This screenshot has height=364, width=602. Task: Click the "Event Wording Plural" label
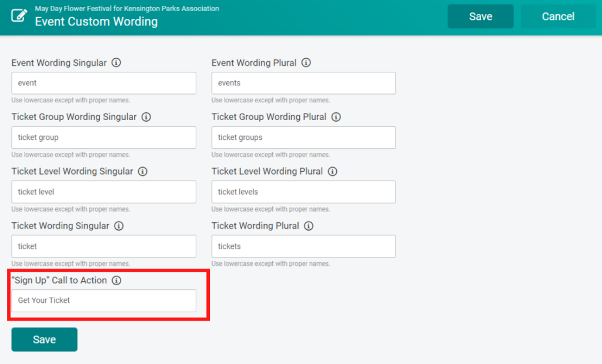pos(254,63)
